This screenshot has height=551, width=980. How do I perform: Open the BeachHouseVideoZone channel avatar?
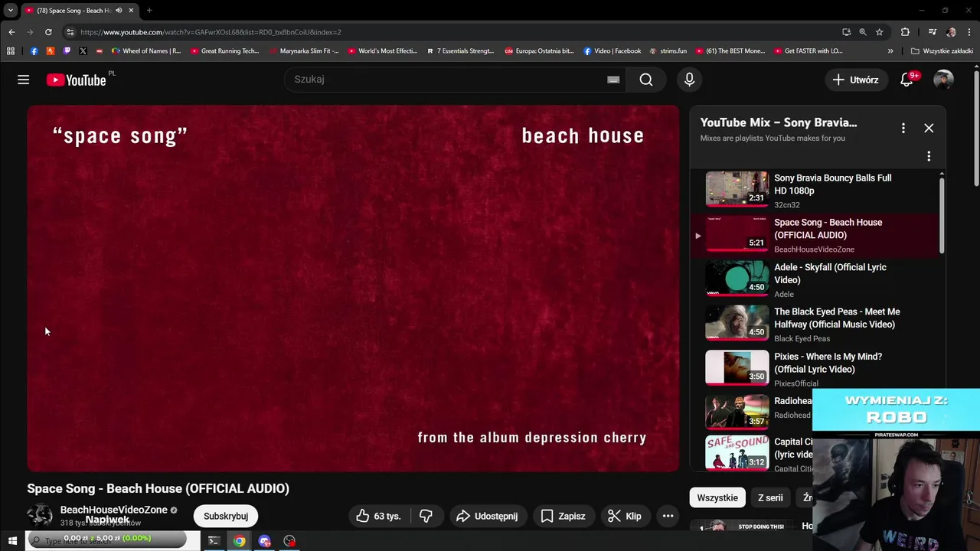click(40, 517)
